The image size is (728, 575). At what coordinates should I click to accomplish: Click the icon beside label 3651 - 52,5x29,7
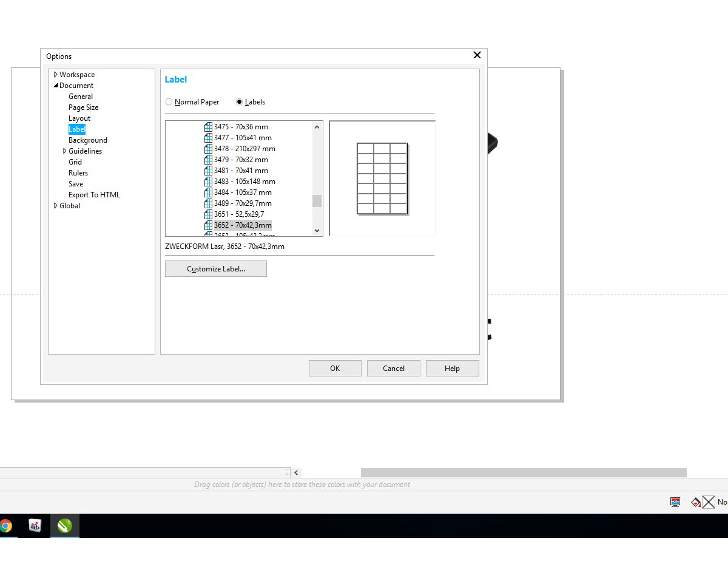point(209,214)
